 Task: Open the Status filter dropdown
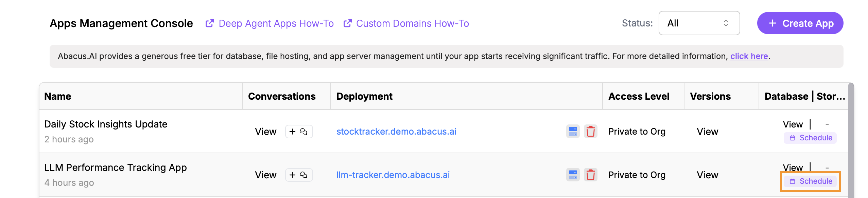[699, 23]
